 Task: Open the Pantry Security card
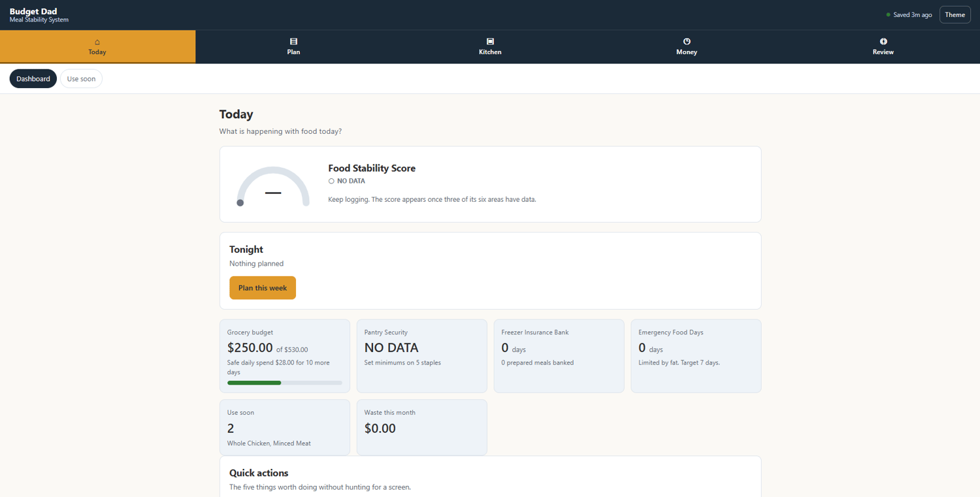(422, 356)
